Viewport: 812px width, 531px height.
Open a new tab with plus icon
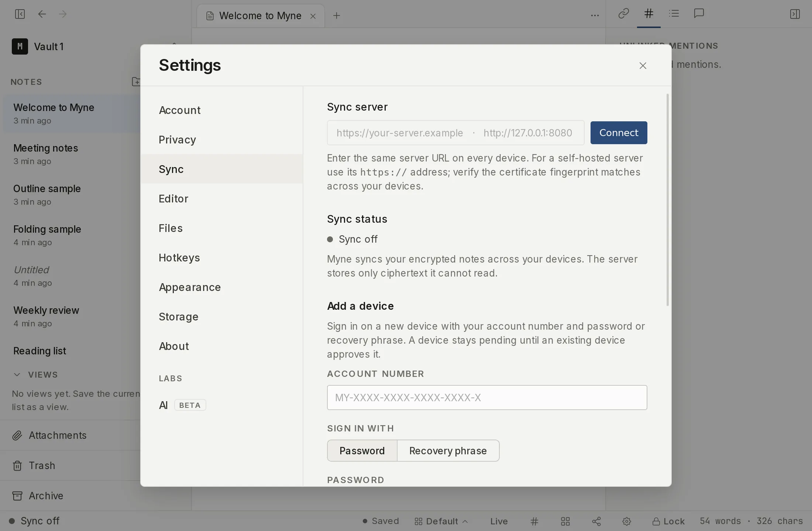(337, 15)
